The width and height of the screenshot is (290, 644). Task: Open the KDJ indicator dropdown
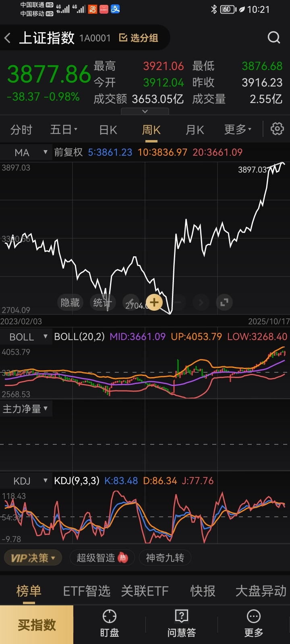point(26,481)
